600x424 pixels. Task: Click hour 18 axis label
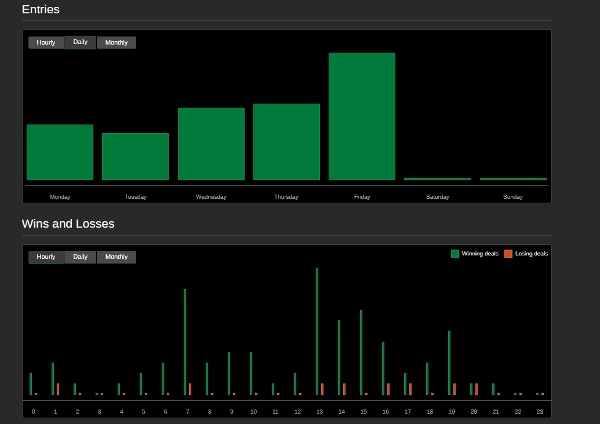(430, 412)
